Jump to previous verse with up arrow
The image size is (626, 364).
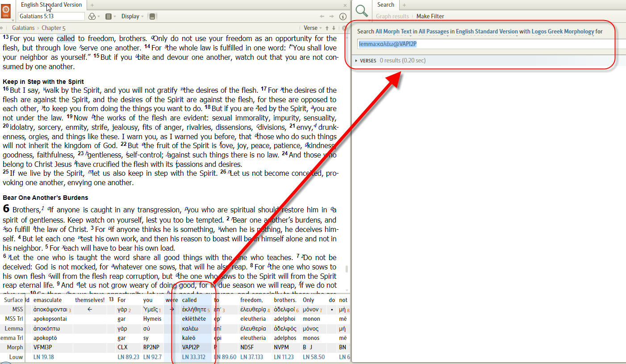coord(327,28)
